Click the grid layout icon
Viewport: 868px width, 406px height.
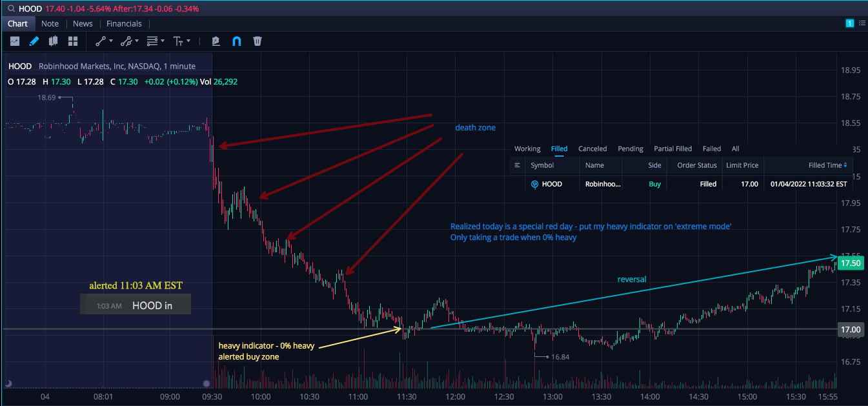(73, 41)
